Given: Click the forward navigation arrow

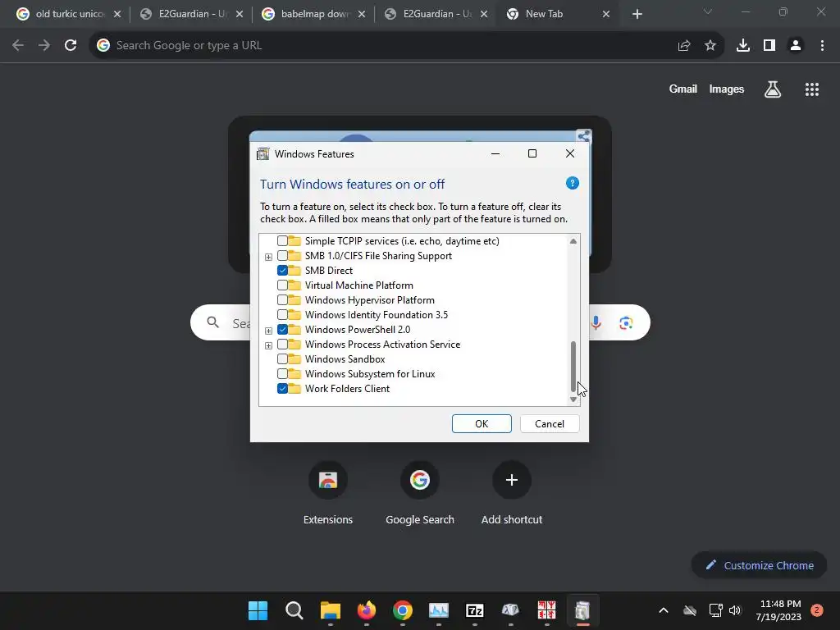Looking at the screenshot, I should click(44, 46).
